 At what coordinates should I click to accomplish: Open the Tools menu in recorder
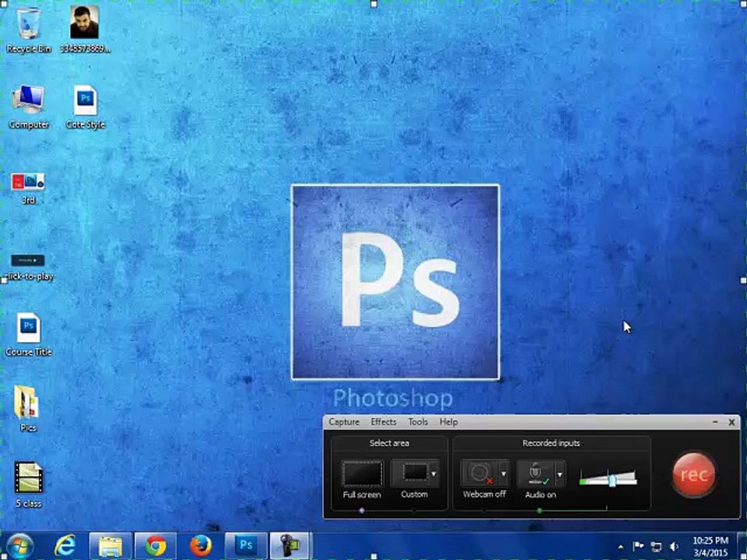coord(418,422)
